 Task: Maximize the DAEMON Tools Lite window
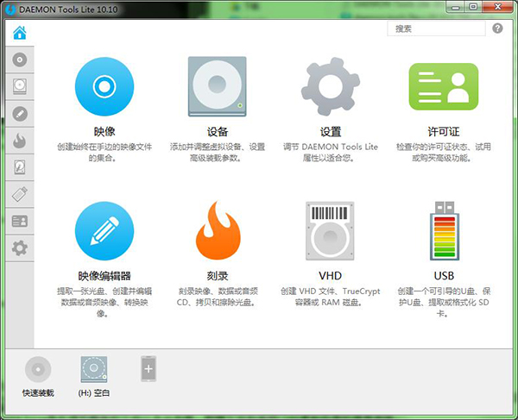[x=473, y=7]
